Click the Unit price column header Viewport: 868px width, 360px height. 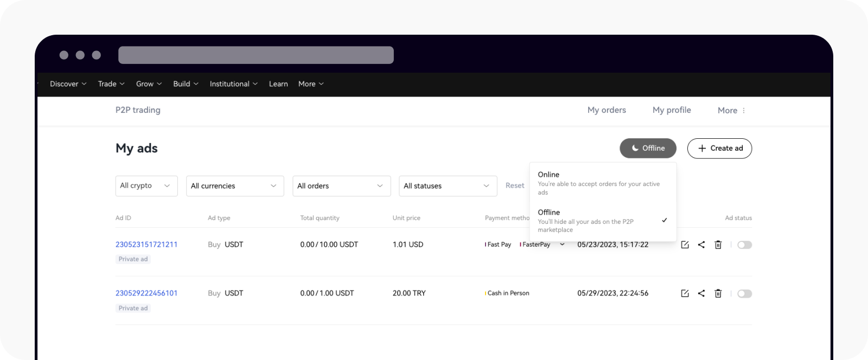pyautogui.click(x=406, y=218)
